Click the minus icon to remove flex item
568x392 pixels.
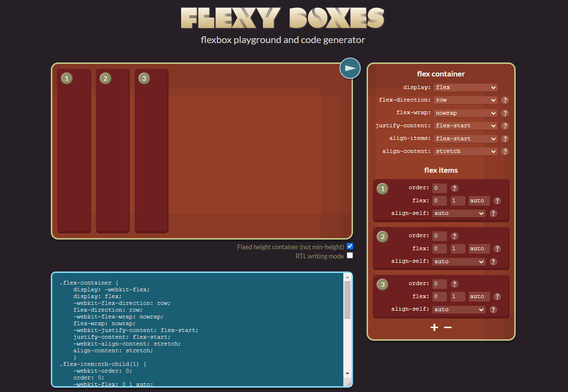(448, 328)
